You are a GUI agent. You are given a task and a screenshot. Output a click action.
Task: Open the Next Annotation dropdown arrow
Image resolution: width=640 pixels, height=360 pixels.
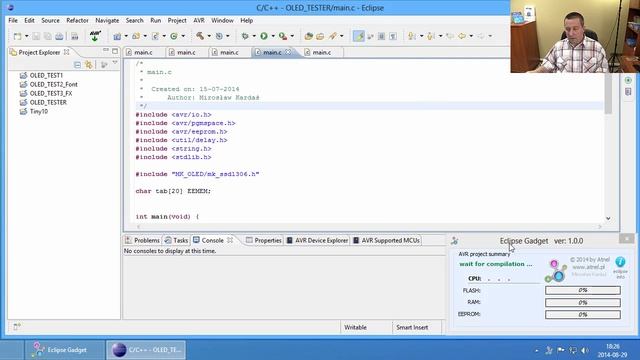(x=421, y=36)
